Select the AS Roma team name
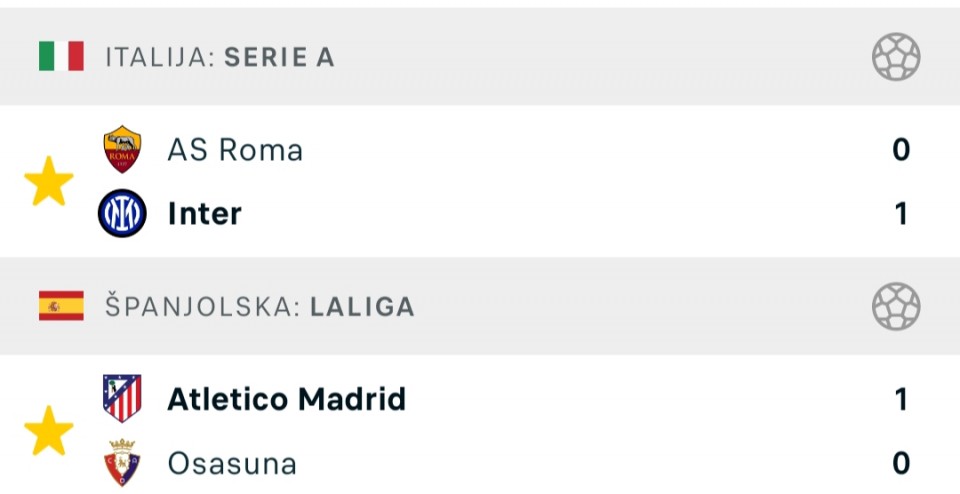 pyautogui.click(x=235, y=150)
